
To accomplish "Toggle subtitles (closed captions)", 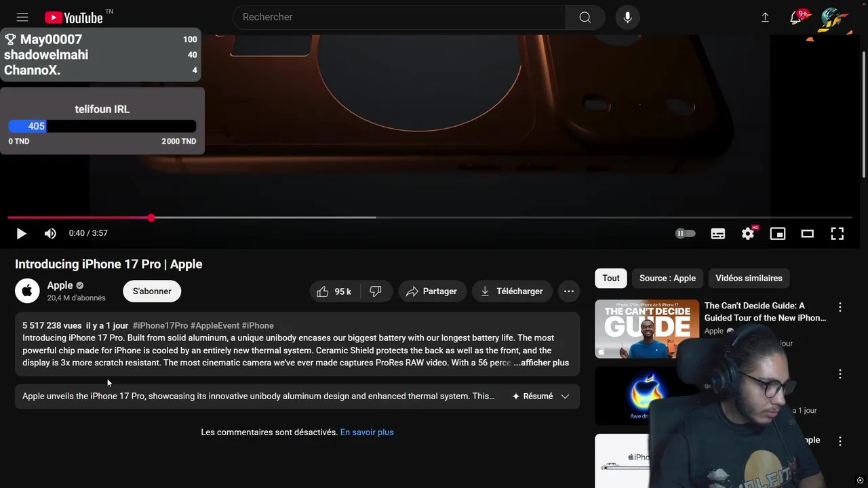I will click(x=718, y=233).
